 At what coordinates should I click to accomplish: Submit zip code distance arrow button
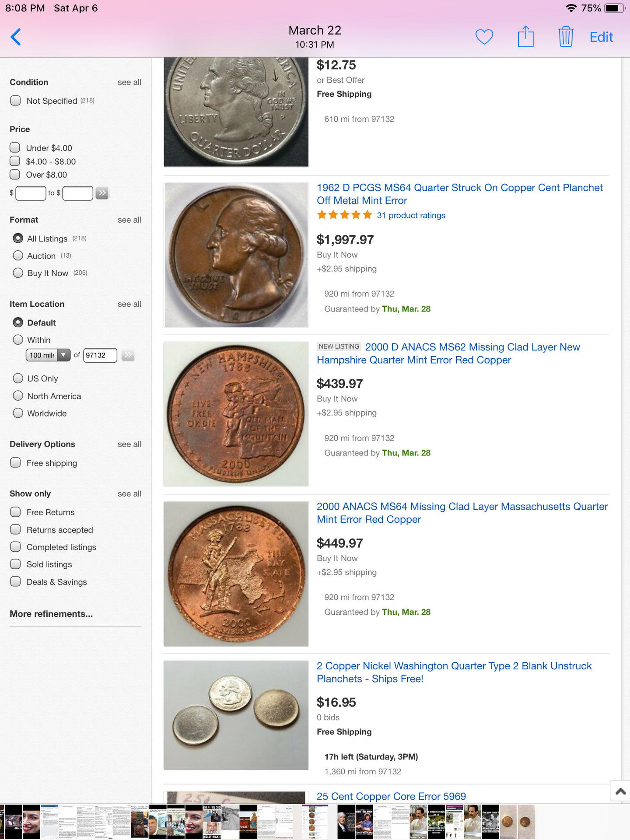[x=128, y=355]
